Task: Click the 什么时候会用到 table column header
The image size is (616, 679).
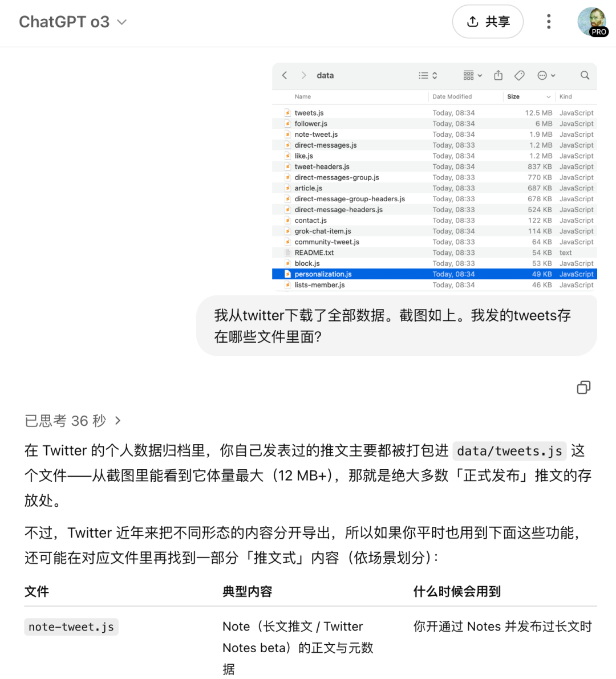Action: 457,592
